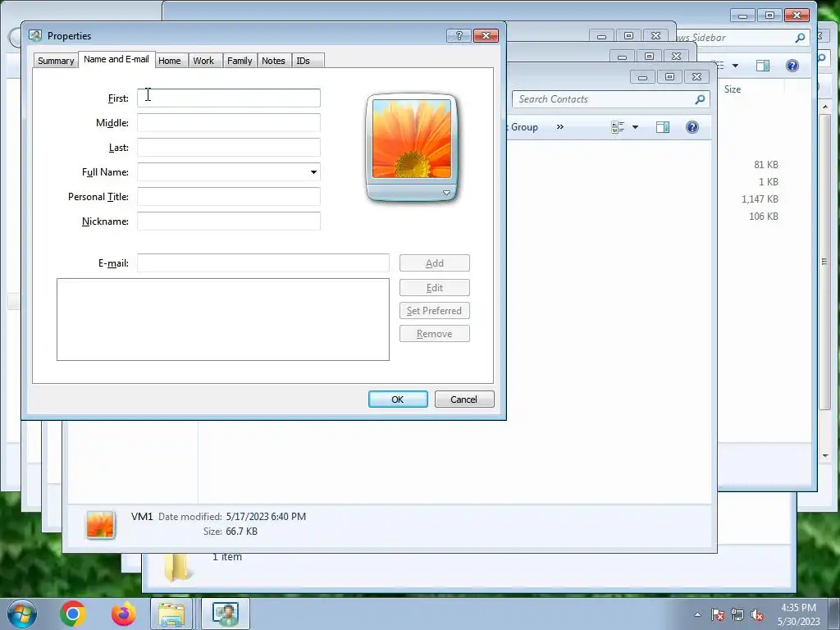Switch to the Summary tab
The height and width of the screenshot is (630, 840).
pyautogui.click(x=56, y=61)
